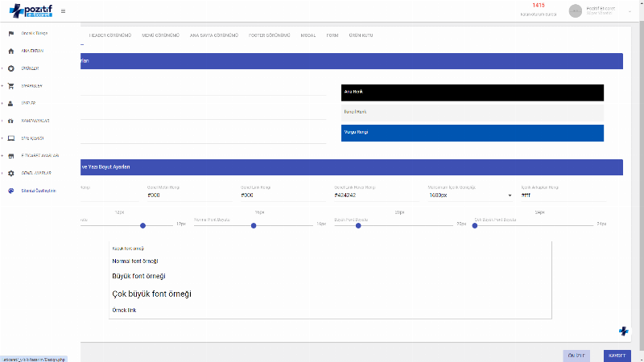Switch to Form tab

click(x=332, y=35)
